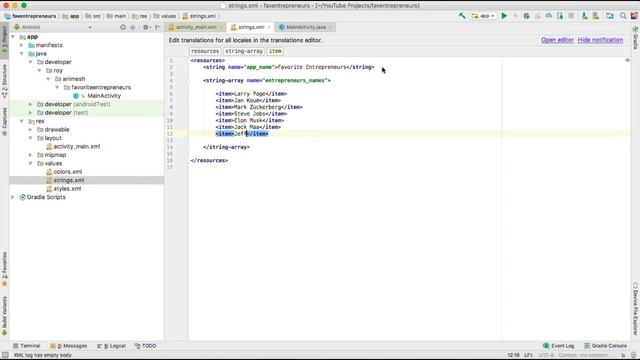
Task: Expand the Gradle Scripts node
Action: click(x=13, y=197)
